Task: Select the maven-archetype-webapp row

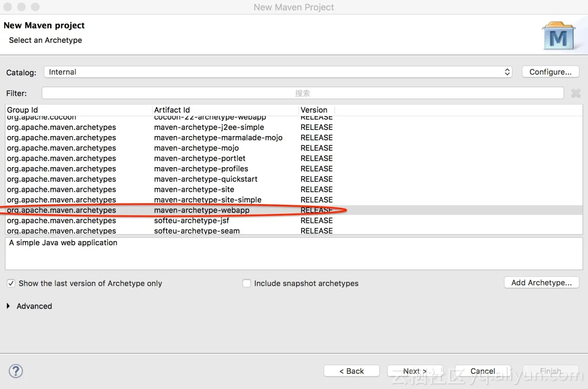Action: click(x=294, y=210)
